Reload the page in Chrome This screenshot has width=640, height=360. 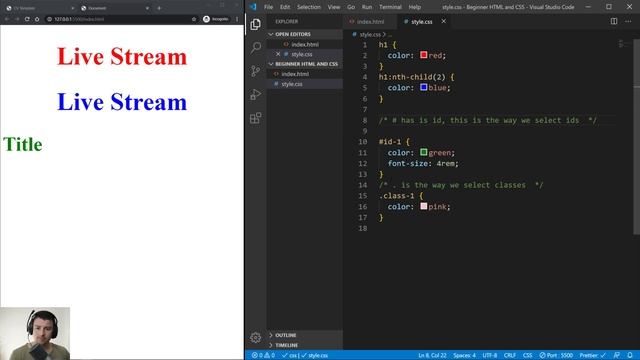click(27, 19)
